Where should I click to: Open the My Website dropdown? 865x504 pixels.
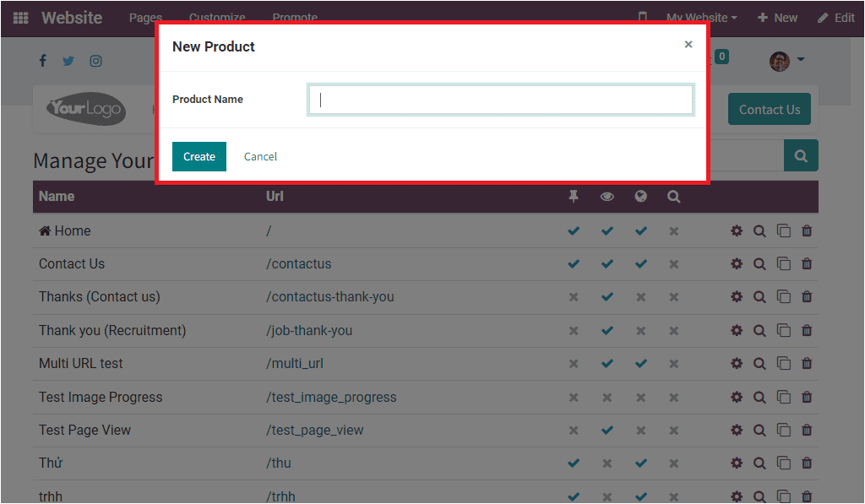point(701,17)
